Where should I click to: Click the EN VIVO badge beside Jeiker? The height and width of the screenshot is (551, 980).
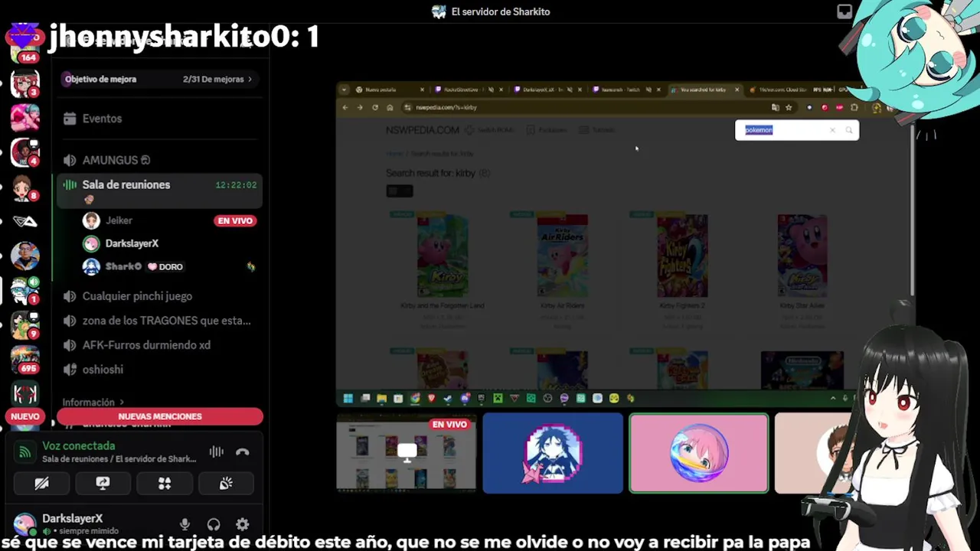(x=235, y=220)
